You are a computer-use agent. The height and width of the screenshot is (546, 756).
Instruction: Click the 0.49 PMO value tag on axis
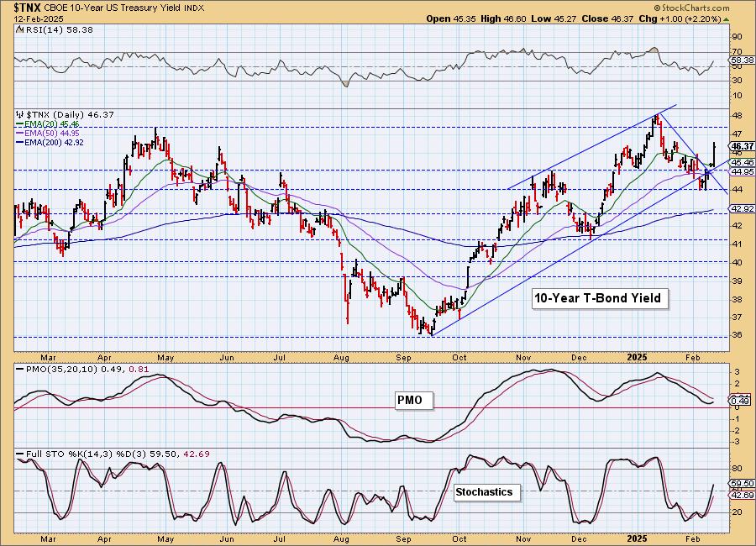pos(741,401)
